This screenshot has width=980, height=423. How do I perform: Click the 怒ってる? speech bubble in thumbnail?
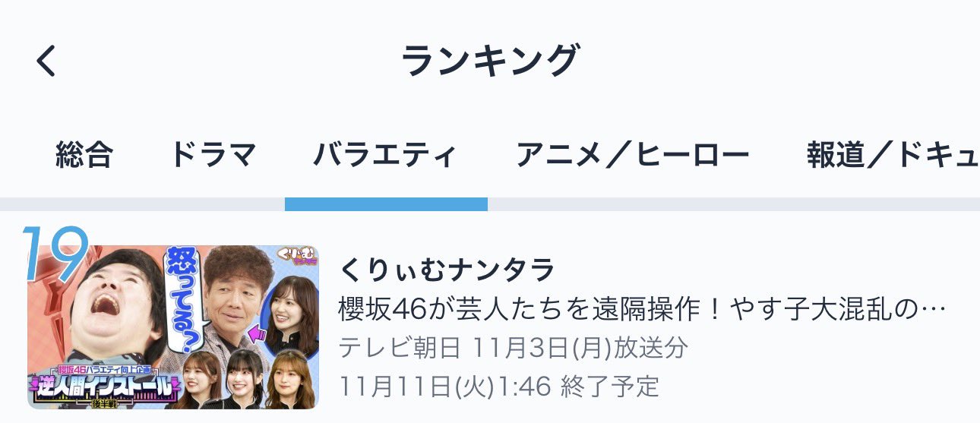pyautogui.click(x=181, y=298)
